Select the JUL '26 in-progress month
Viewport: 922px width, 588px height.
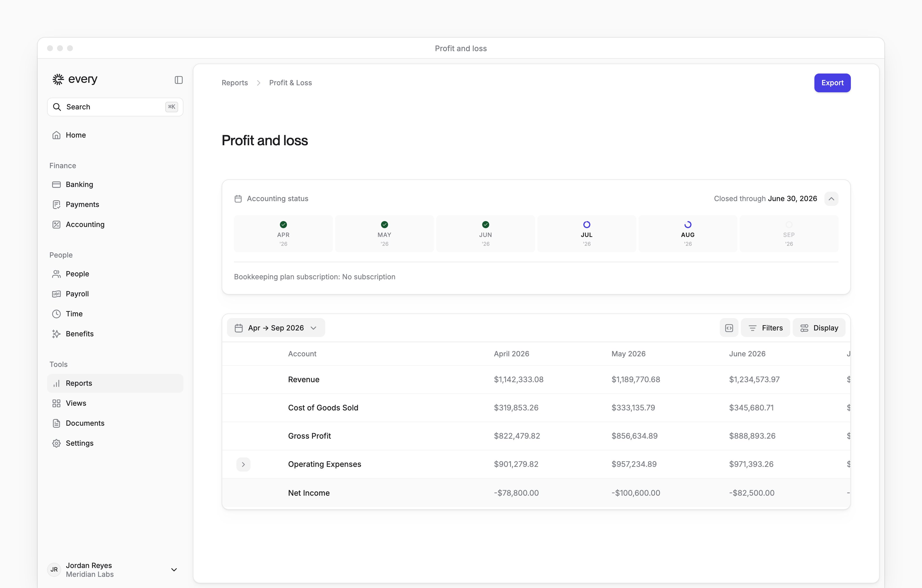(587, 233)
